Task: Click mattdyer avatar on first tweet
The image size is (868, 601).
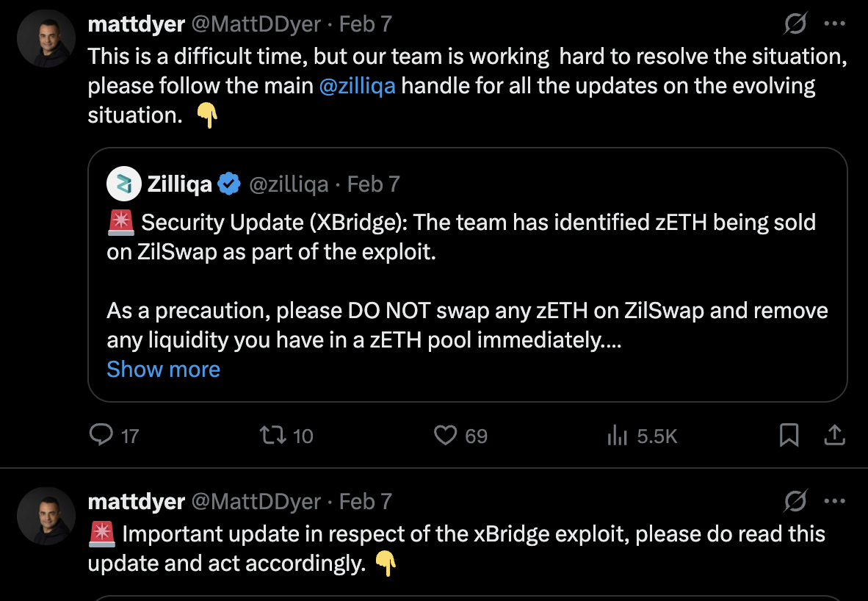Action: pyautogui.click(x=46, y=39)
